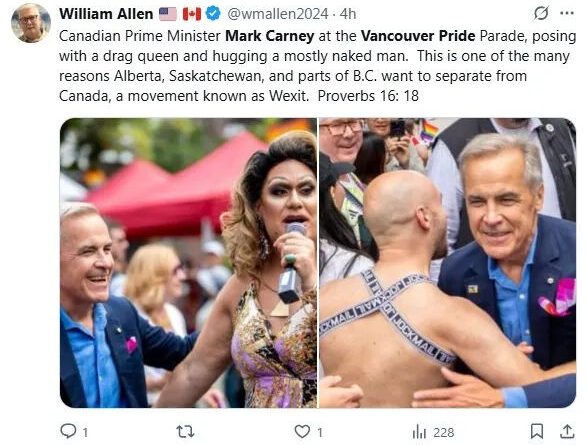Image resolution: width=587 pixels, height=445 pixels.
Task: Enlarge the right photo of the hug
Action: 447,263
